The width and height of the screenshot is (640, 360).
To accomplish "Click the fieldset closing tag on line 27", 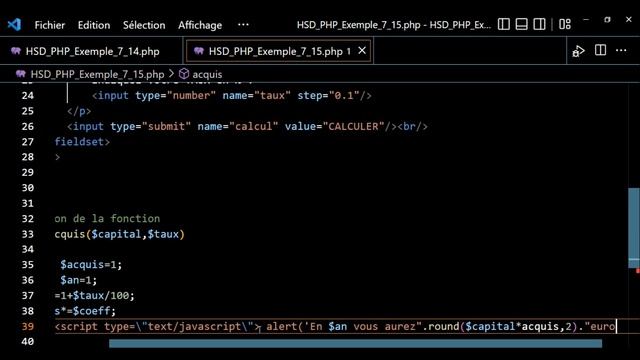I will [82, 142].
